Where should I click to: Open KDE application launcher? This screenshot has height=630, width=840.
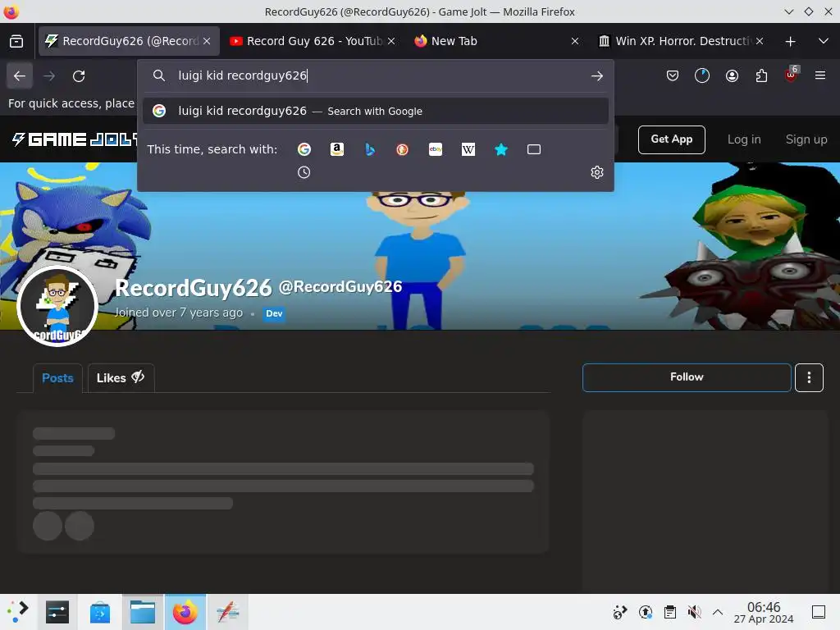coord(17,612)
